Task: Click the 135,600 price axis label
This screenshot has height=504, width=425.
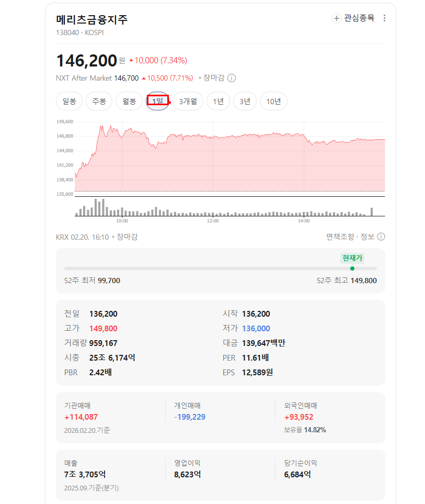Action: point(65,194)
